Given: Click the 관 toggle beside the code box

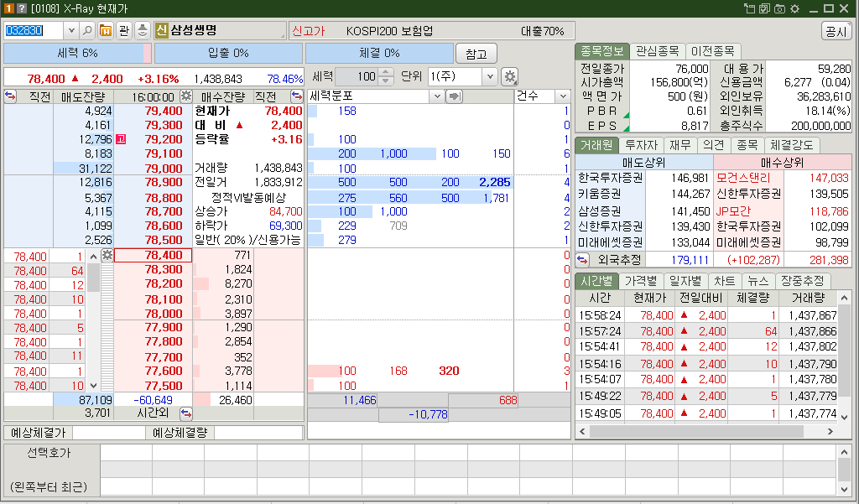Looking at the screenshot, I should [124, 31].
